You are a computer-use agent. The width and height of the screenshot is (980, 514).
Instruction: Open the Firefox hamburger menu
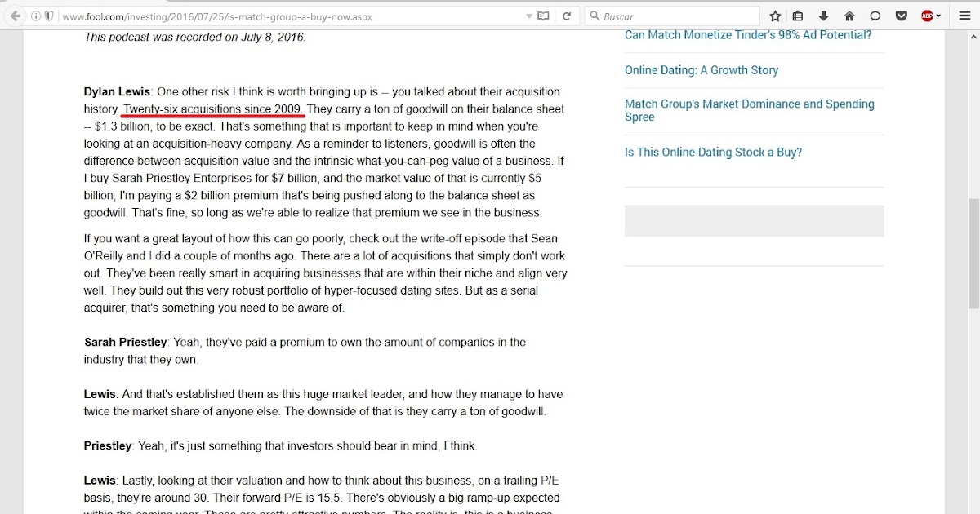tap(964, 16)
